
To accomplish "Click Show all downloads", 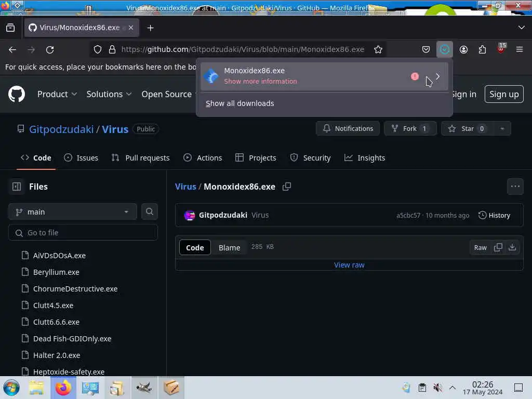I will tap(240, 103).
